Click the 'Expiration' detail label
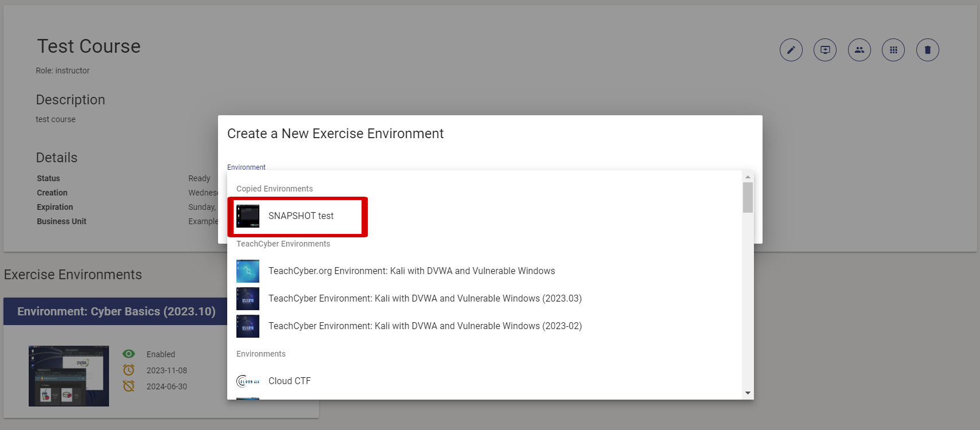 pyautogui.click(x=55, y=207)
